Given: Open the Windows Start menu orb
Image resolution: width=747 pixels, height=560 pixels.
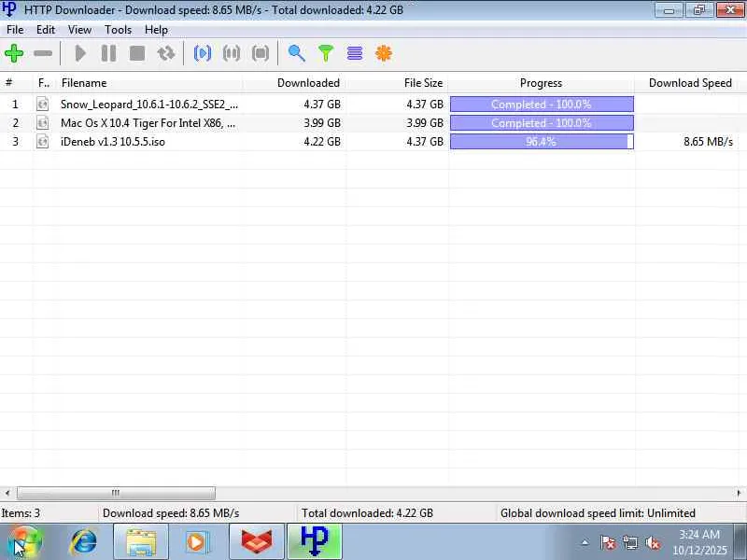Looking at the screenshot, I should pos(24,542).
